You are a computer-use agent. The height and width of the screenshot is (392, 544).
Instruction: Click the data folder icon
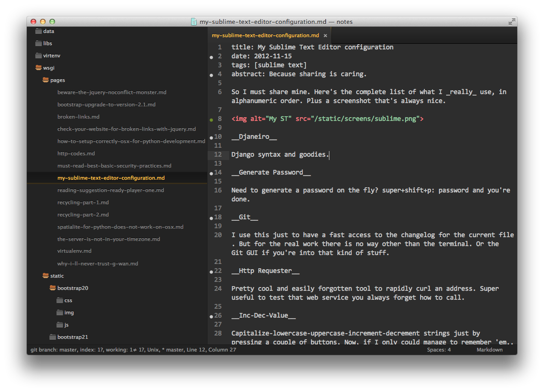pyautogui.click(x=39, y=31)
